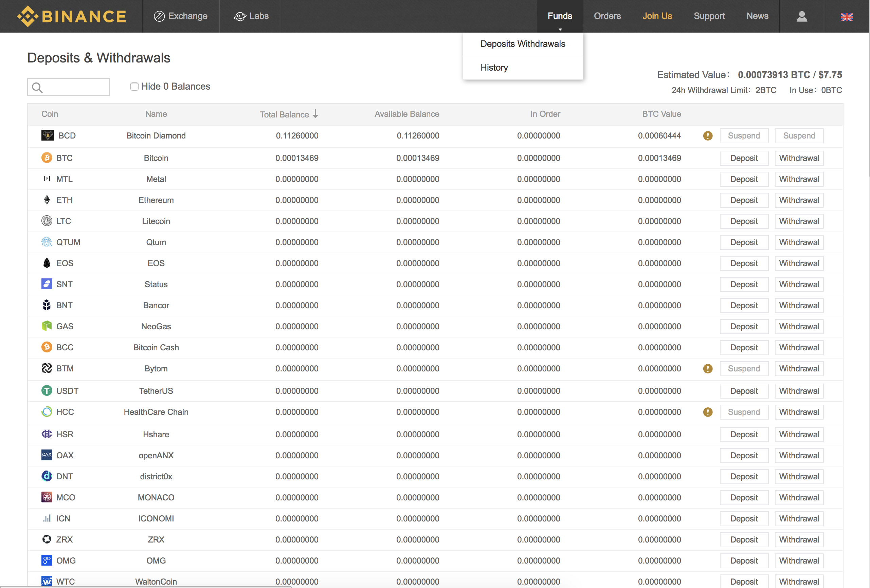Click the Hshare HSR coin icon

coord(47,434)
